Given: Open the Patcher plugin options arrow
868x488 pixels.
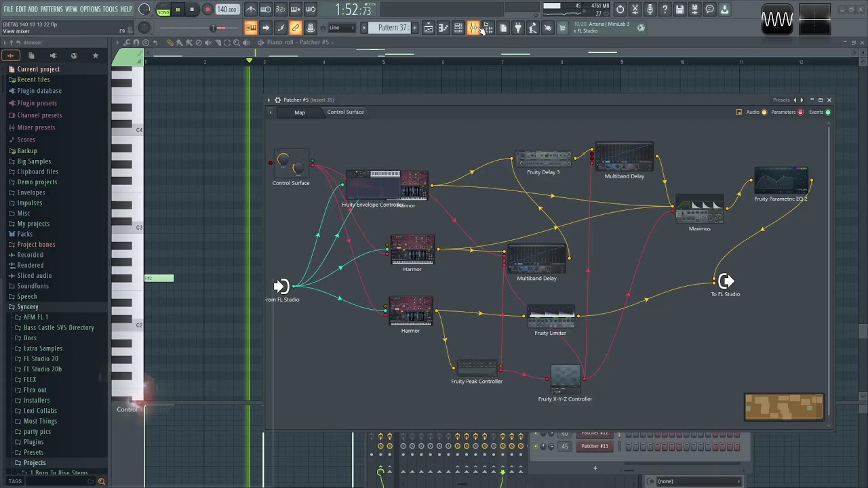Looking at the screenshot, I should click(x=269, y=100).
